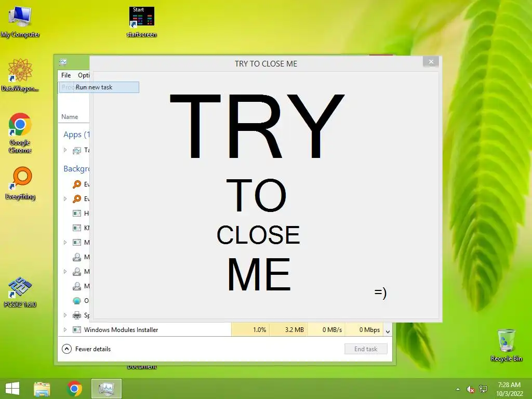The height and width of the screenshot is (399, 532).
Task: Open File Explorer from the taskbar
Action: pos(42,389)
